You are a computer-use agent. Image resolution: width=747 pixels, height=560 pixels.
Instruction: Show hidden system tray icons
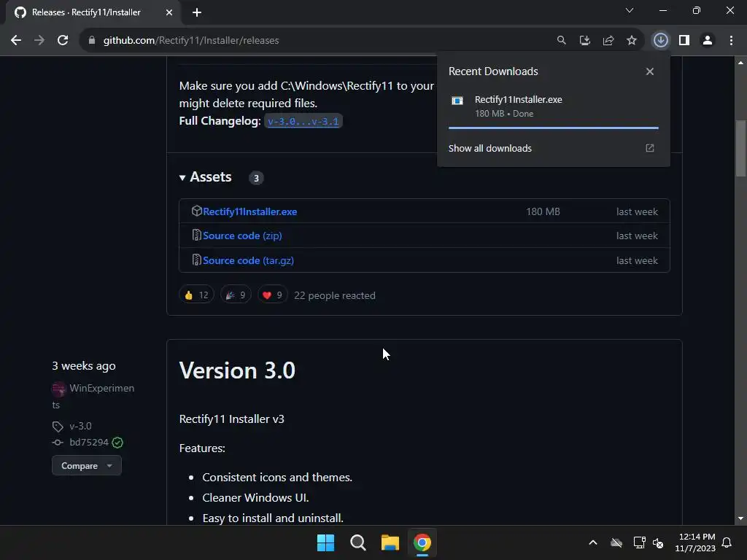(x=593, y=542)
